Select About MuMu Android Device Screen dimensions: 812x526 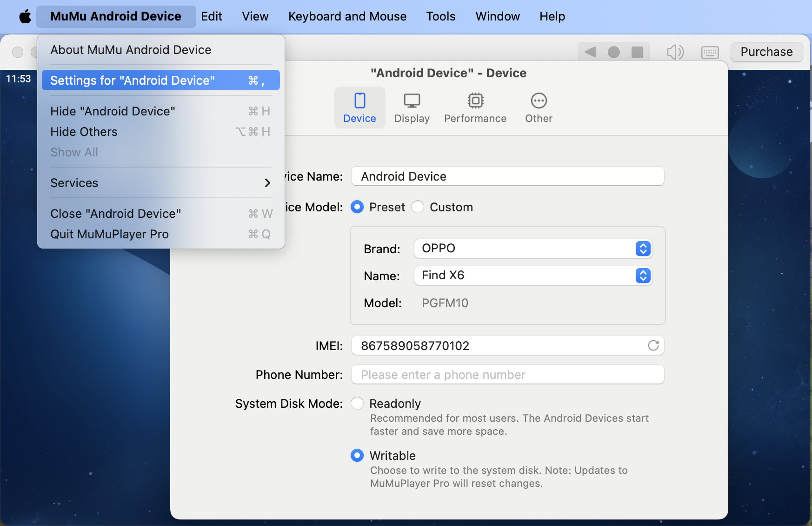point(160,50)
